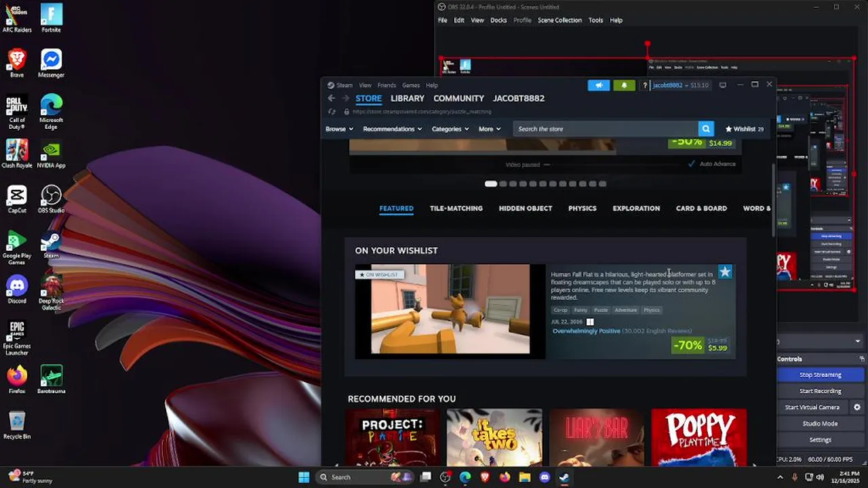Show hidden icons in system tray
The width and height of the screenshot is (868, 488).
(779, 477)
